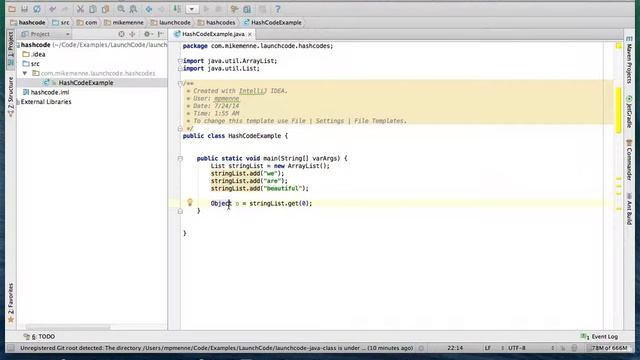The image size is (640, 360).
Task: Click the scroll from source icon
Action: tap(121, 34)
